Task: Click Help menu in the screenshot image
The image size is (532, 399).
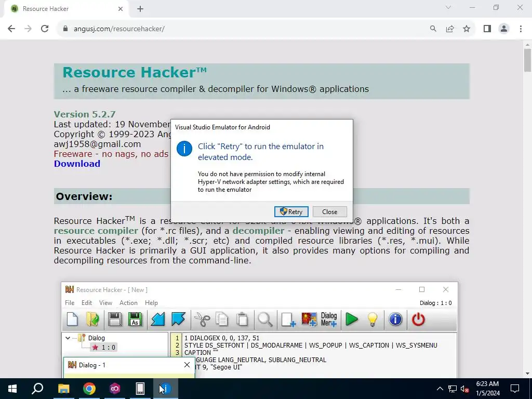Action: point(151,303)
